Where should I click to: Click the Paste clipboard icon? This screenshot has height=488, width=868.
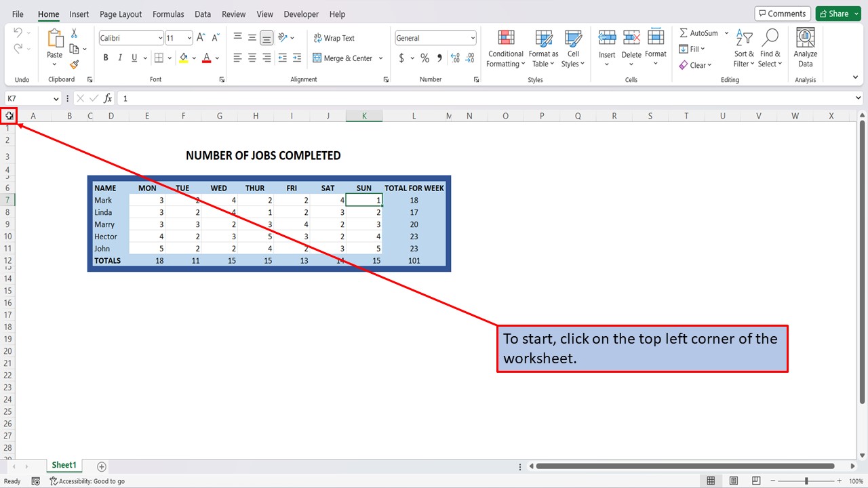[54, 39]
